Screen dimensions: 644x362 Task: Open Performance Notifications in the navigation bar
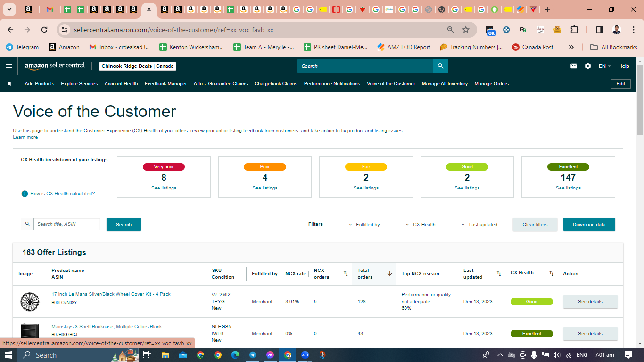click(x=332, y=84)
